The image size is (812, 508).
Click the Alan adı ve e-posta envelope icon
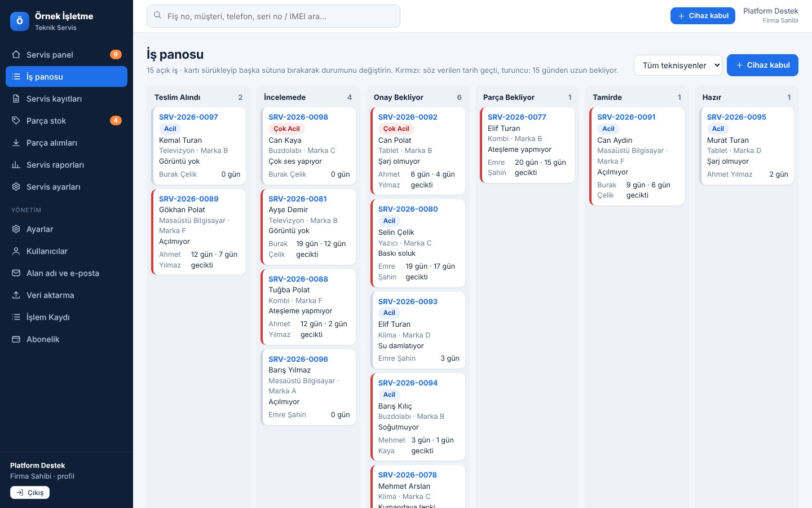[x=16, y=273]
